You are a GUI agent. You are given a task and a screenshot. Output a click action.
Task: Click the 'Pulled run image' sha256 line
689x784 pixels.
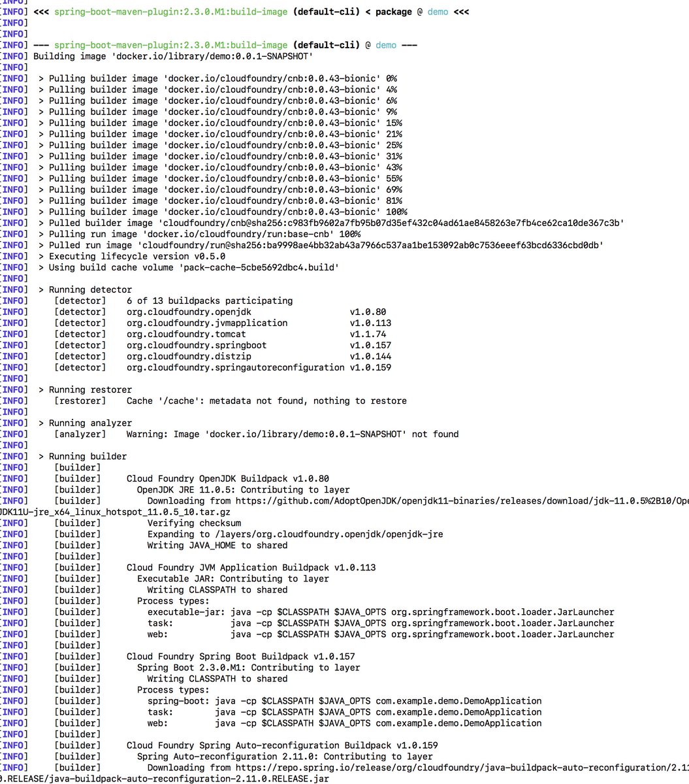[321, 245]
